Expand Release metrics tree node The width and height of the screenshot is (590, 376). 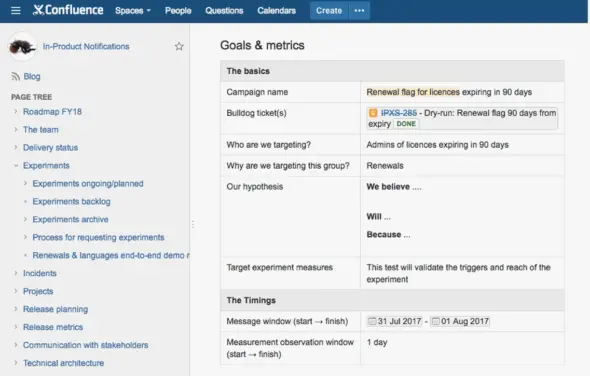tap(15, 327)
